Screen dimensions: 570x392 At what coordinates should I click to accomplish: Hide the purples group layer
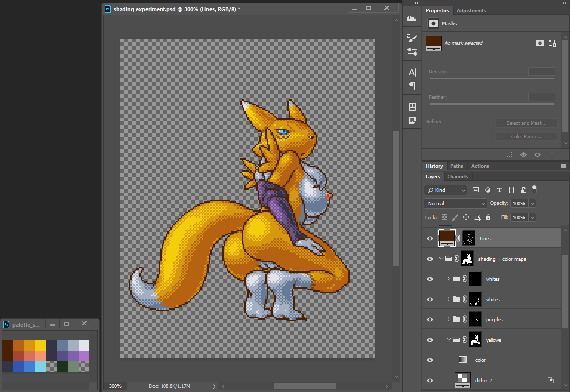point(430,319)
